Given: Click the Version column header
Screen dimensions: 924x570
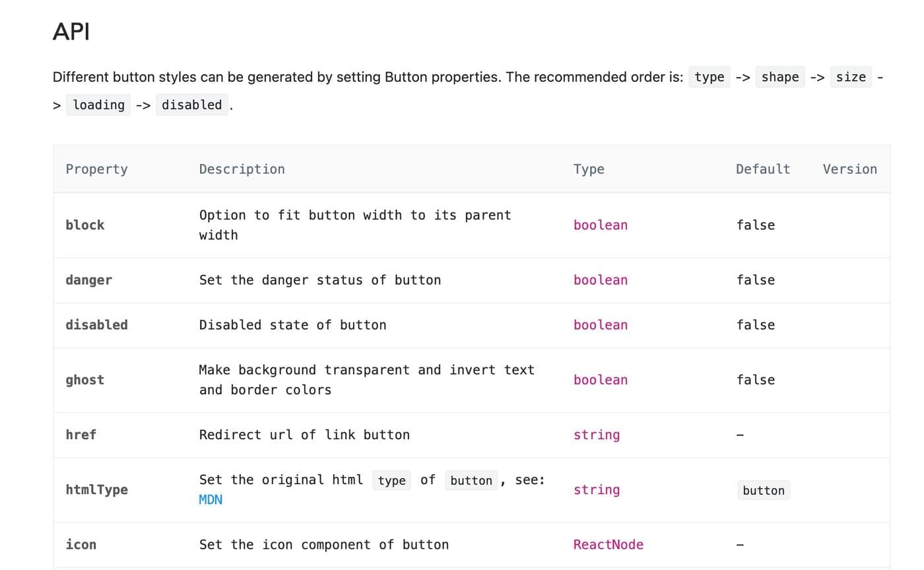Looking at the screenshot, I should (x=849, y=169).
